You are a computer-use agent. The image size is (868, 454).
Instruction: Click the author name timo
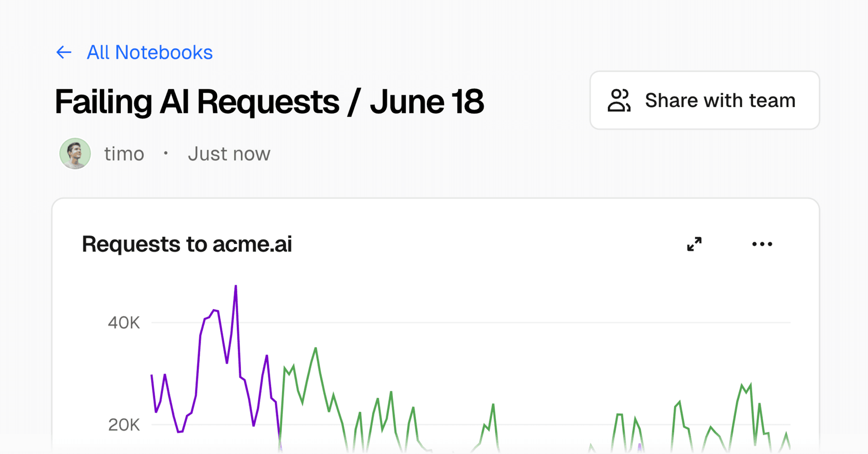point(124,154)
